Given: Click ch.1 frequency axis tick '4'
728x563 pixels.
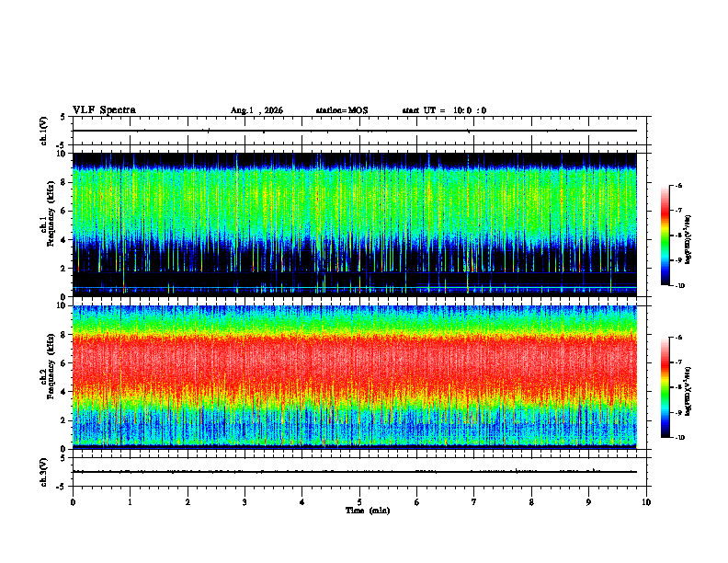Looking at the screenshot, I should (64, 240).
